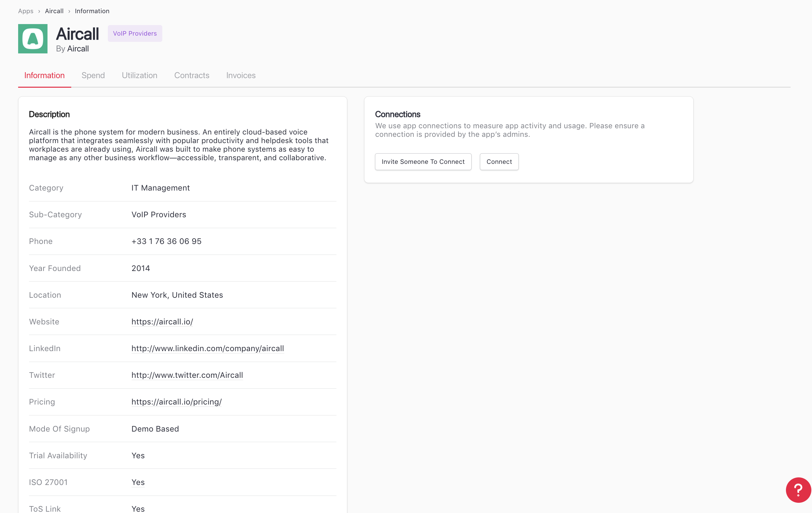This screenshot has width=812, height=513.
Task: Open the Utilization tab
Action: (x=139, y=75)
